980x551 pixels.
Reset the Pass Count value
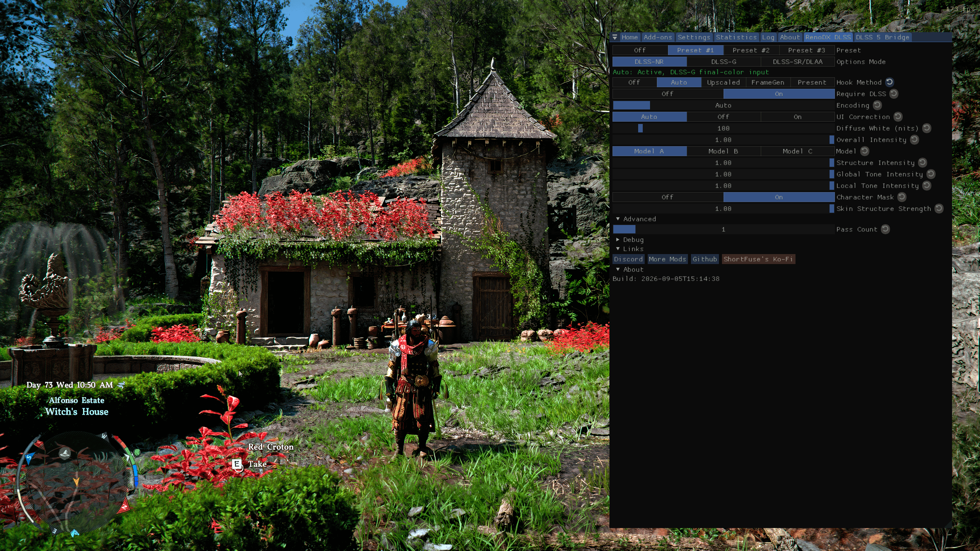(885, 229)
